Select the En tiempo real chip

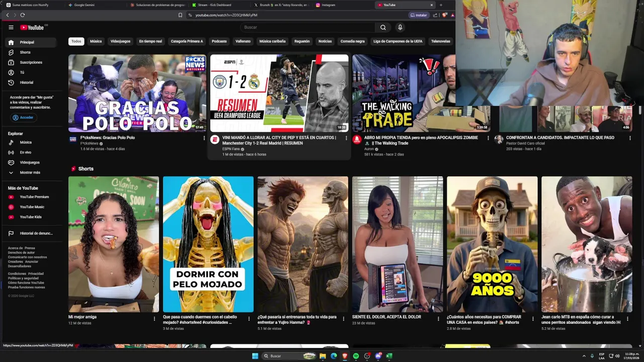click(x=150, y=41)
